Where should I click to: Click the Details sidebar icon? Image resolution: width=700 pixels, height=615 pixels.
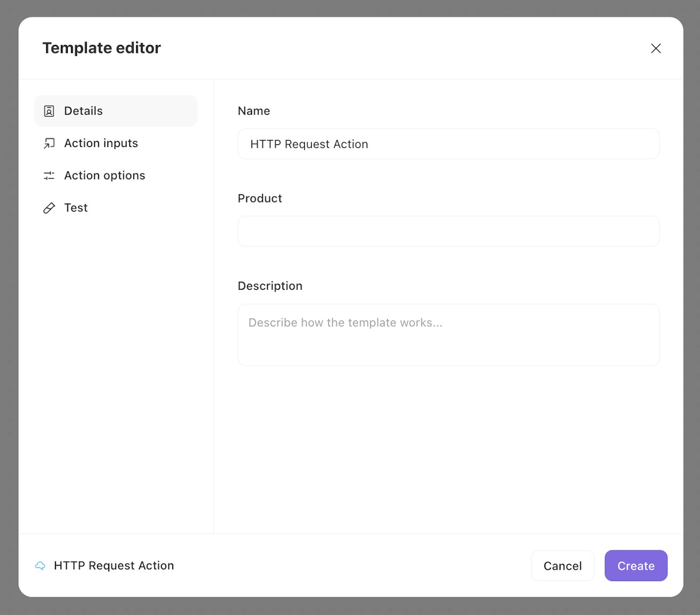click(49, 111)
